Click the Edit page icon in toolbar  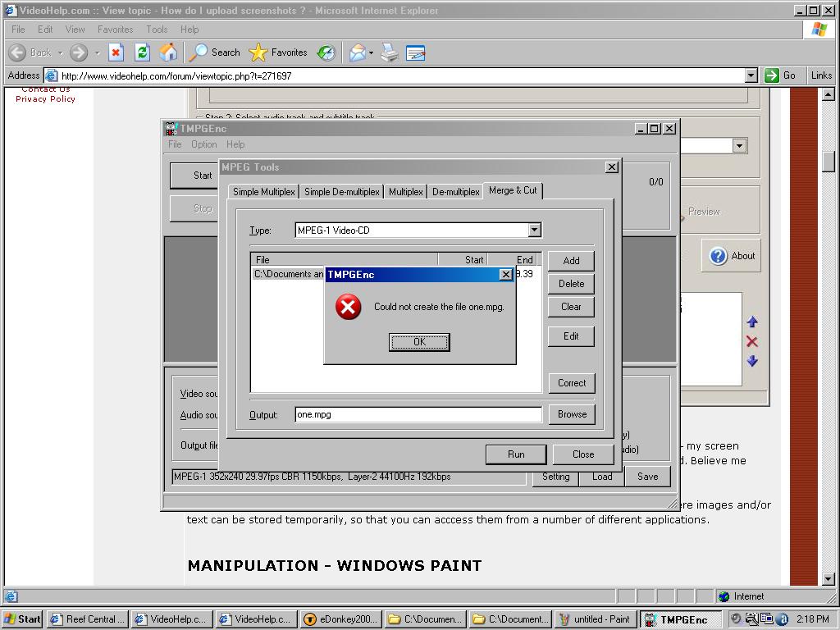(416, 52)
